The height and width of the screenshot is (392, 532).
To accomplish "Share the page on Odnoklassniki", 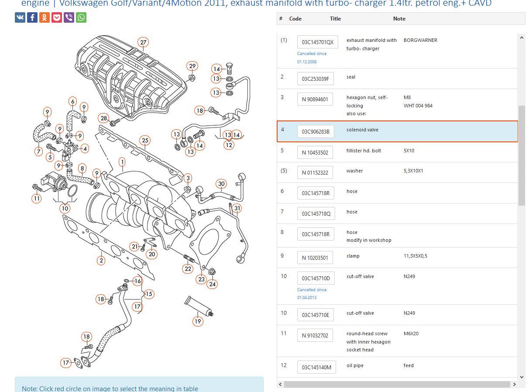I will click(x=45, y=17).
